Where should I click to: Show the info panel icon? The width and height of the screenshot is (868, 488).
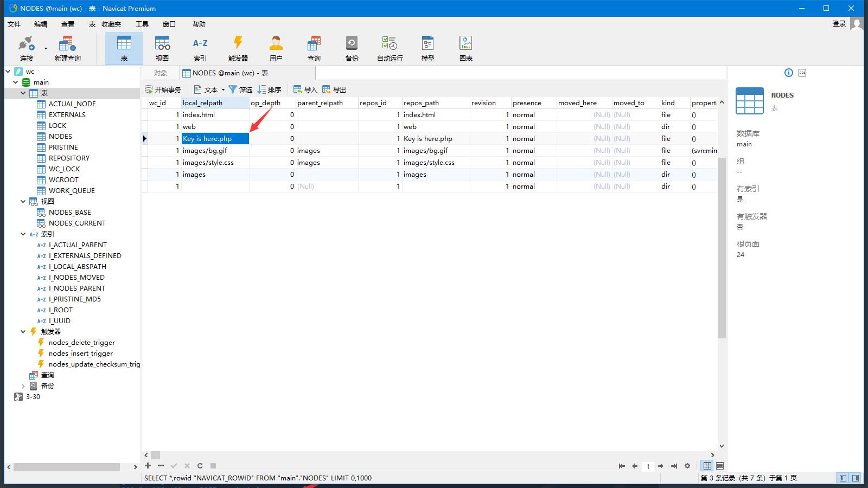(789, 73)
